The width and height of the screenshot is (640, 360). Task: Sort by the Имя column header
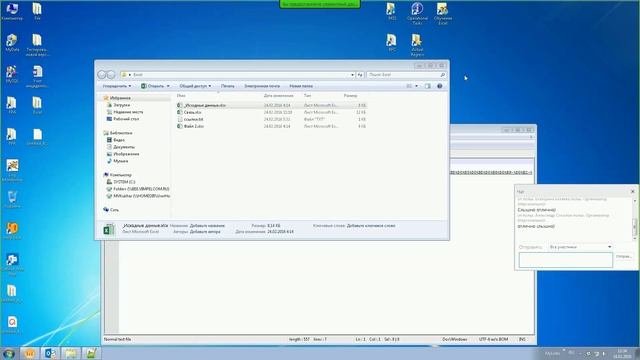pos(181,96)
